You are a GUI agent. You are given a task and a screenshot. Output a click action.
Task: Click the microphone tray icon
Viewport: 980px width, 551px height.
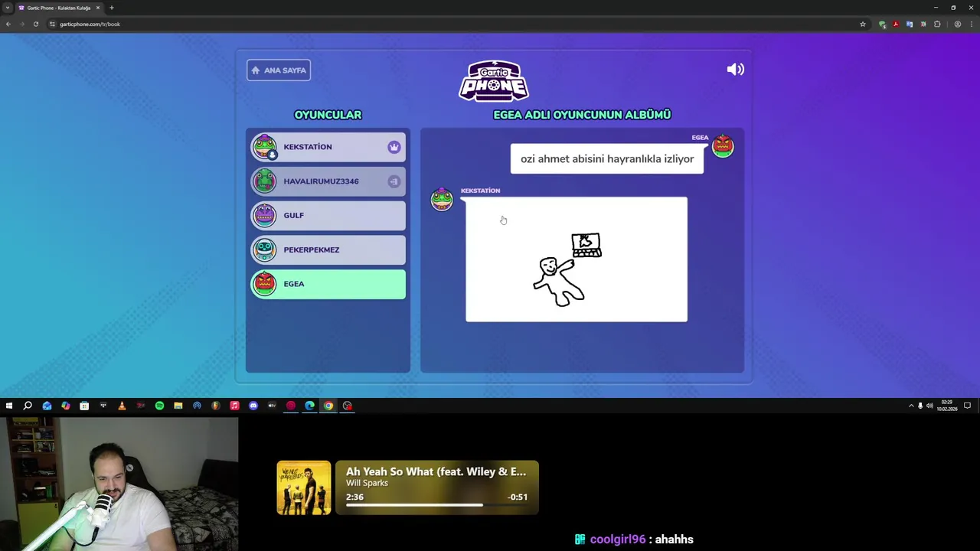920,406
